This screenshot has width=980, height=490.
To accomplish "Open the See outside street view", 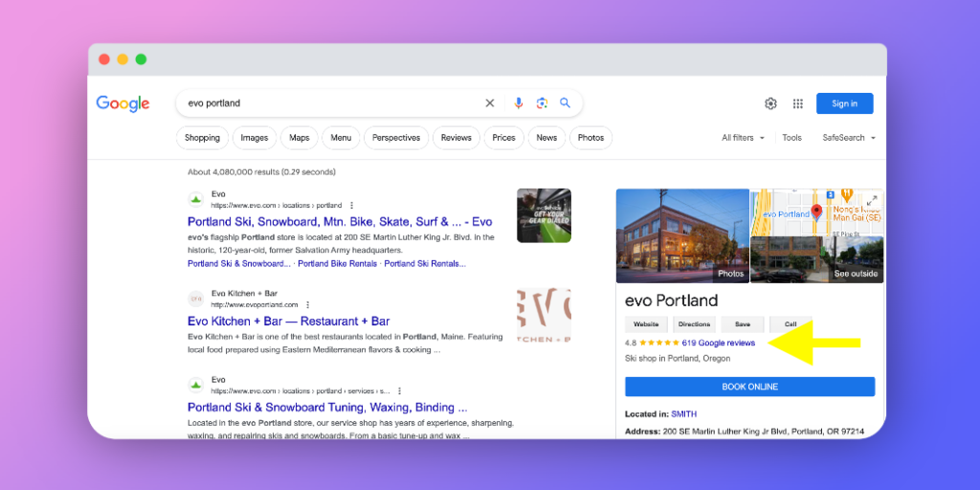I will click(x=817, y=260).
